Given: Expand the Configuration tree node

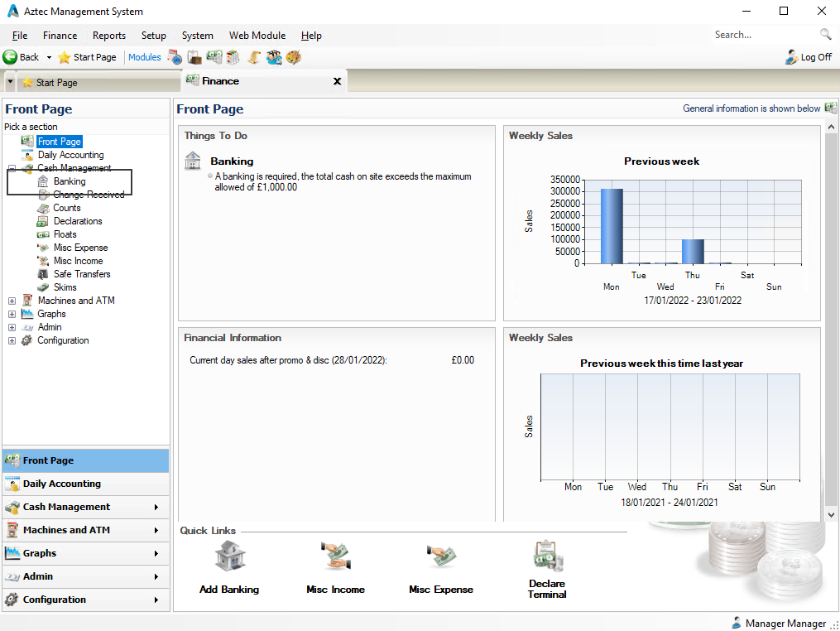Looking at the screenshot, I should tap(11, 340).
